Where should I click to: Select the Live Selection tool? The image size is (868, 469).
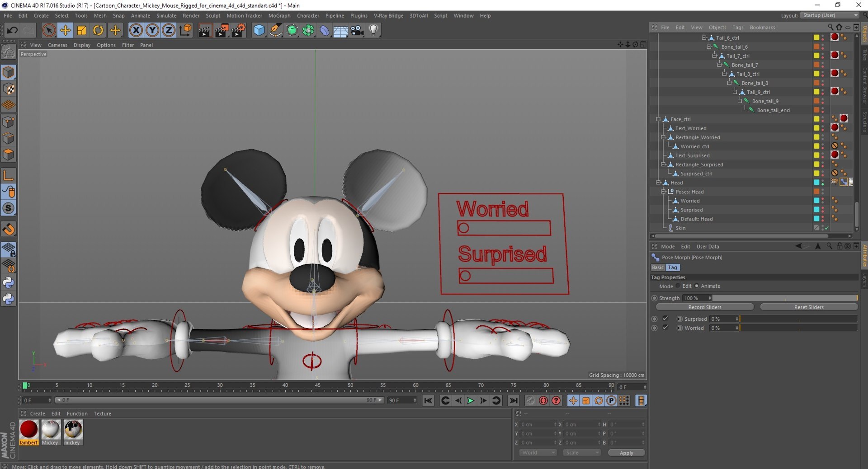(49, 30)
